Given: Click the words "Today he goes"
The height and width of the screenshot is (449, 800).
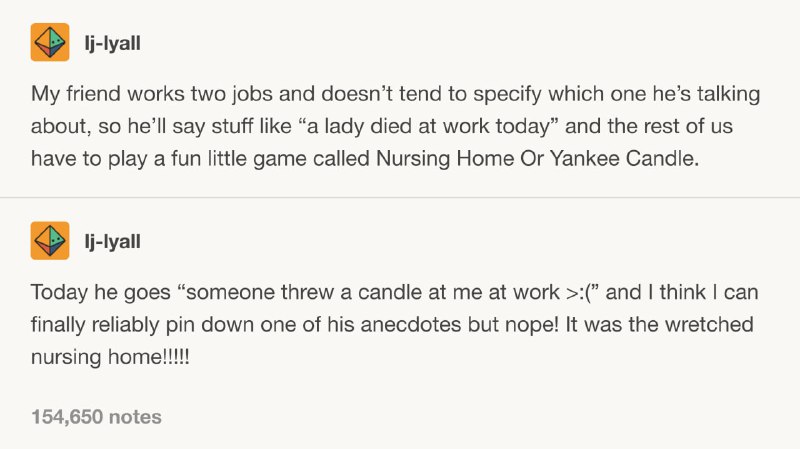Looking at the screenshot, I should pyautogui.click(x=101, y=293).
